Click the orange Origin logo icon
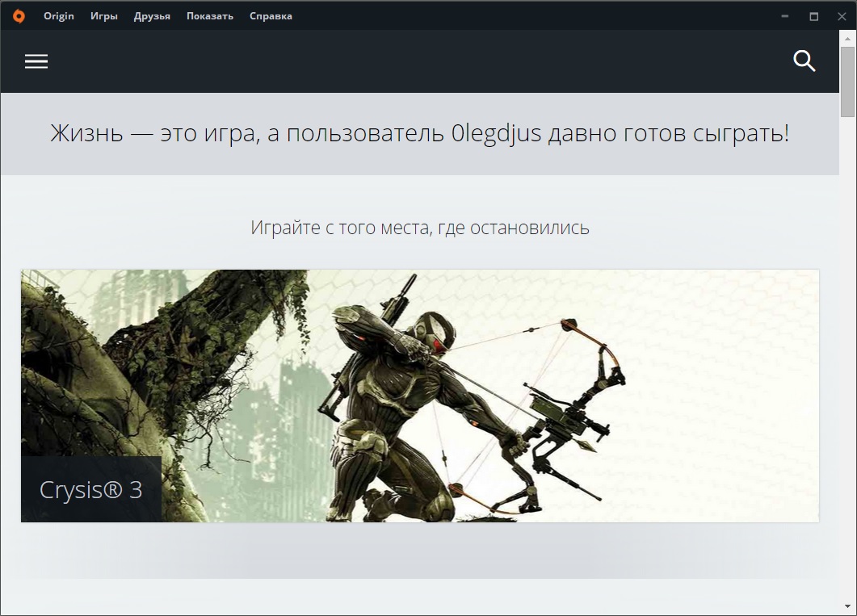Screen dimensions: 857x616 [19, 16]
